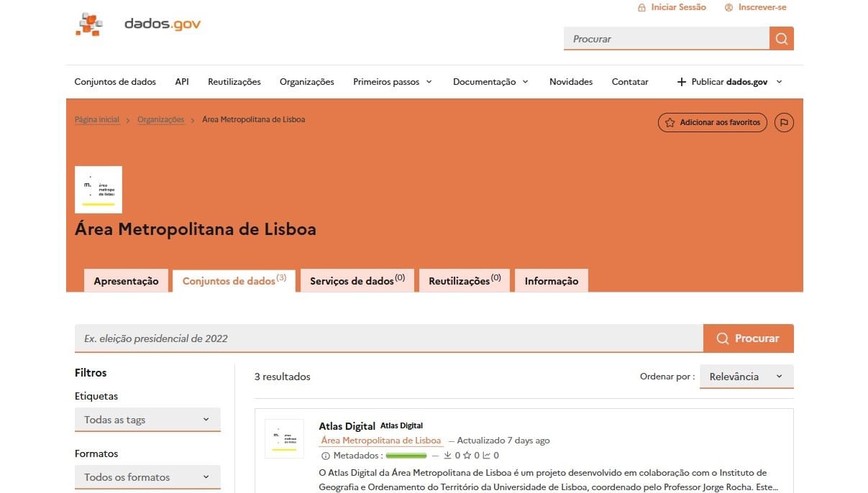Expand the Primeiros passos menu
This screenshot has height=493, width=868.
point(393,82)
